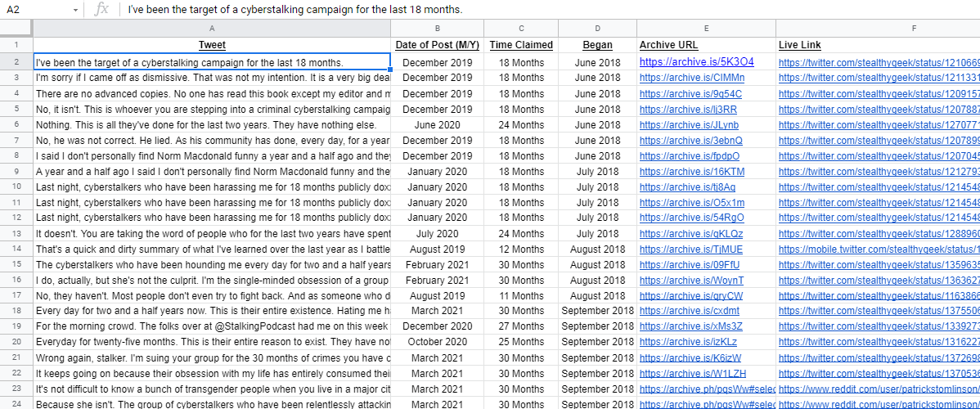
Task: Select column D header
Action: point(597,28)
